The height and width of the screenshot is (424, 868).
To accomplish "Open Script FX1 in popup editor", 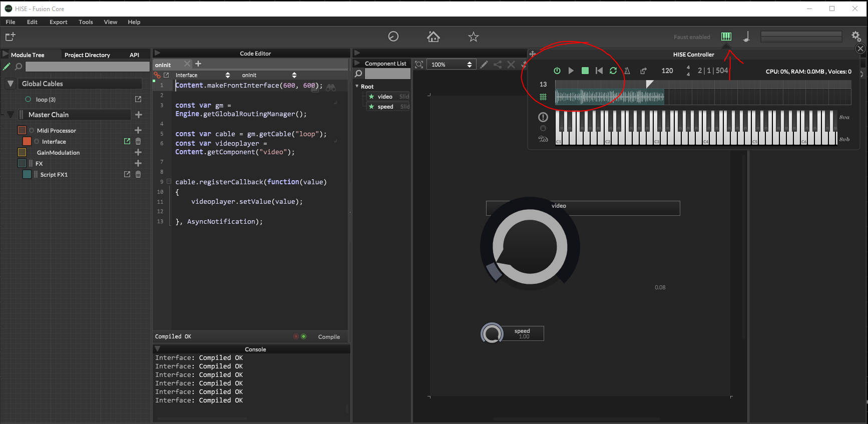I will (127, 174).
